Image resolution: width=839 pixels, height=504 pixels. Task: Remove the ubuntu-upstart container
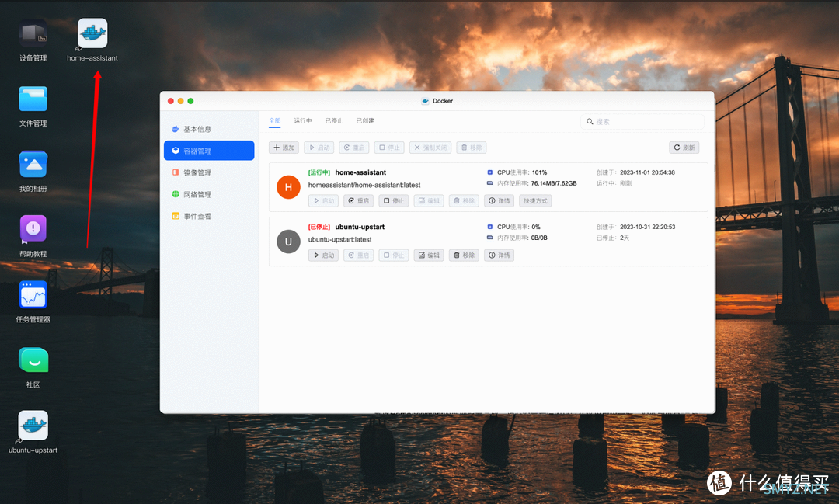pyautogui.click(x=464, y=255)
